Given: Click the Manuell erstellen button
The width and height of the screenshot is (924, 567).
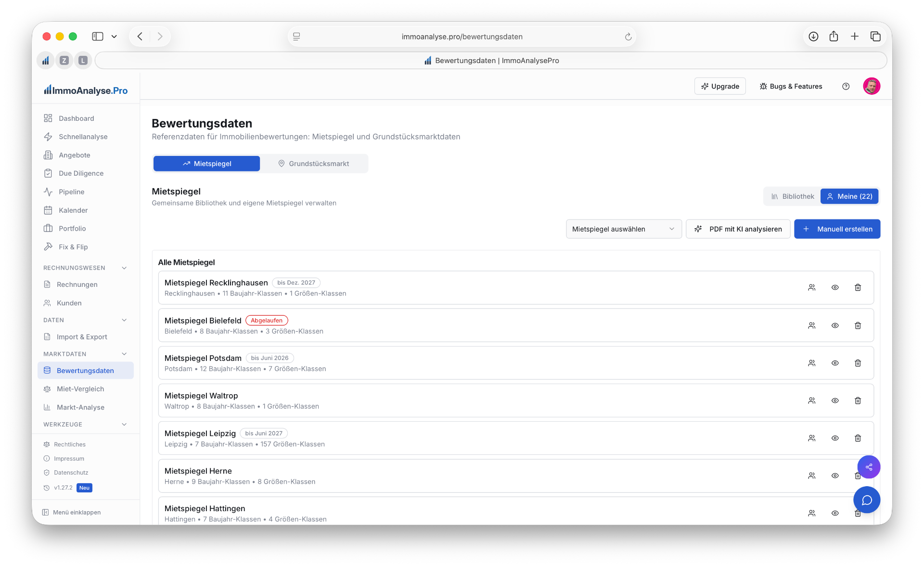Looking at the screenshot, I should [837, 229].
